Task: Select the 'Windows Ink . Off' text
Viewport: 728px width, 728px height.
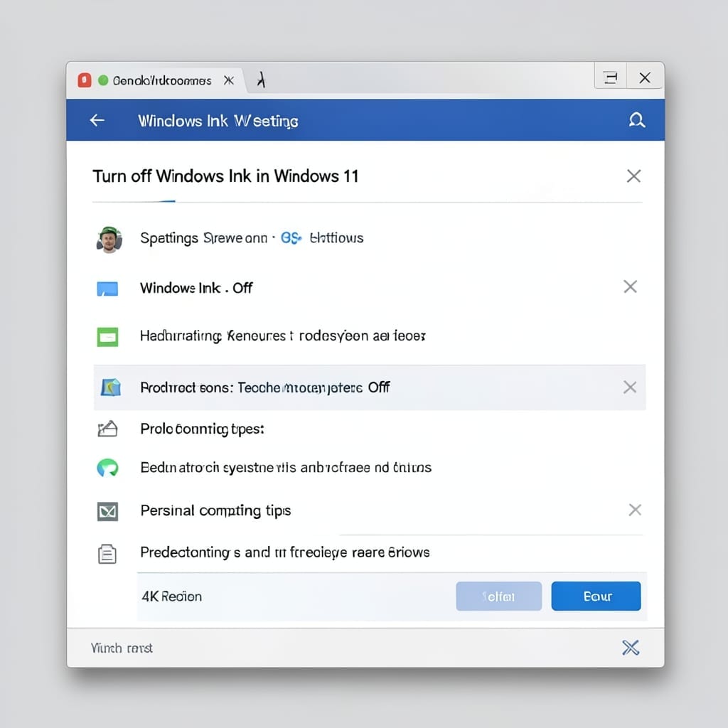Action: click(x=196, y=288)
